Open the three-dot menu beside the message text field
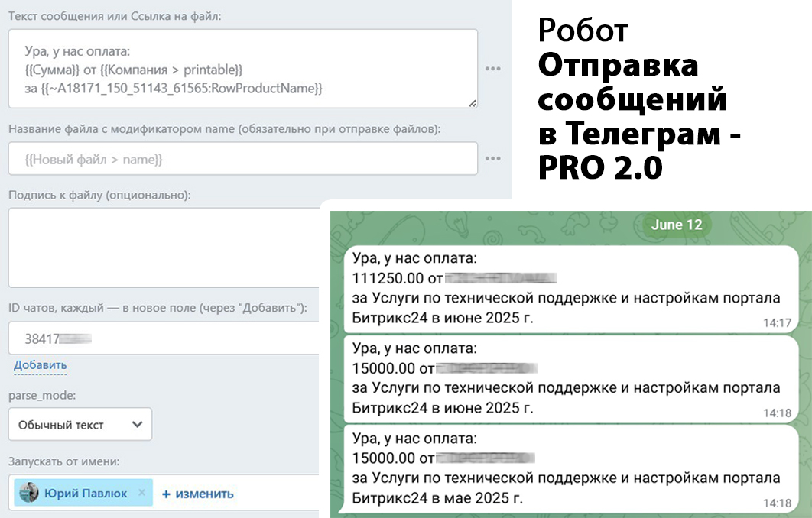812x518 pixels. [x=492, y=68]
